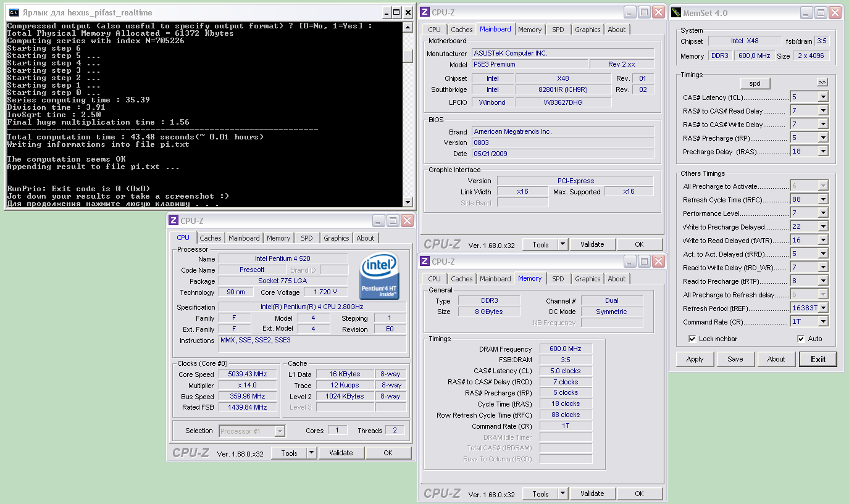Click the CPU-Z icon in Mainboard window title bar
This screenshot has width=849, height=504.
425,12
